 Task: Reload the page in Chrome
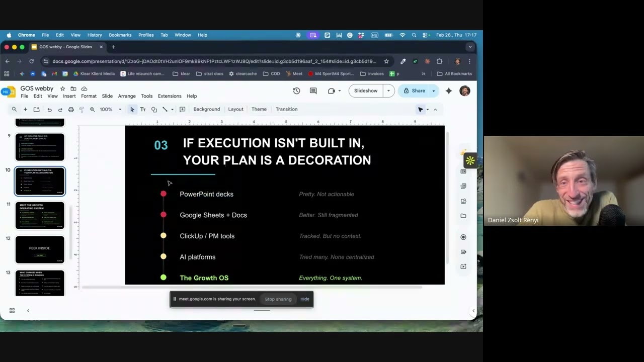coord(31,61)
